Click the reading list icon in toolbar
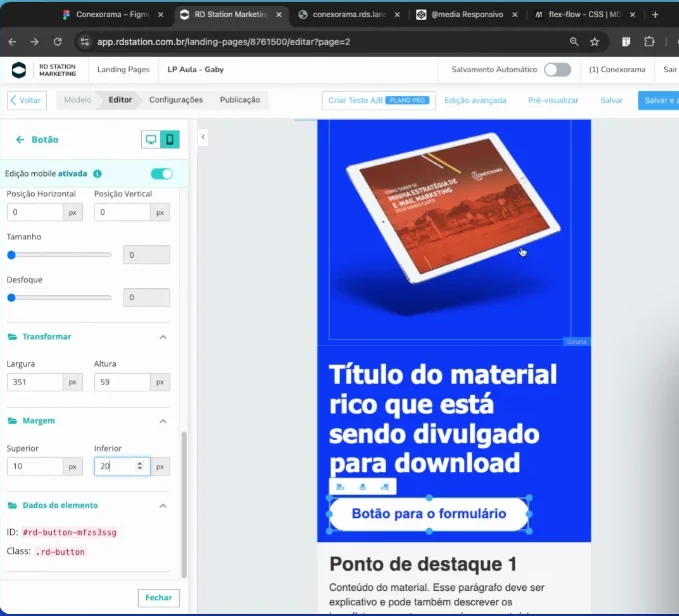Viewport: 679px width, 616px height. coord(626,42)
